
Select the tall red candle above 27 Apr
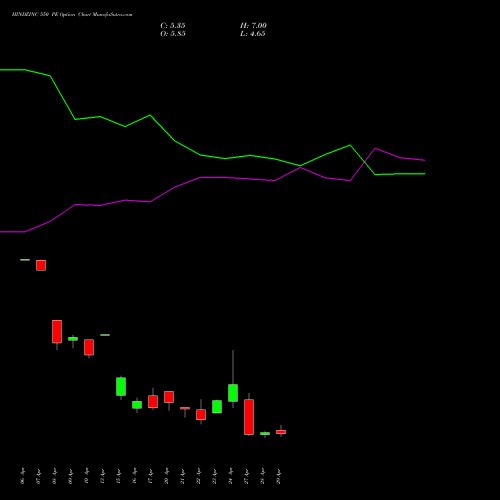tap(249, 417)
